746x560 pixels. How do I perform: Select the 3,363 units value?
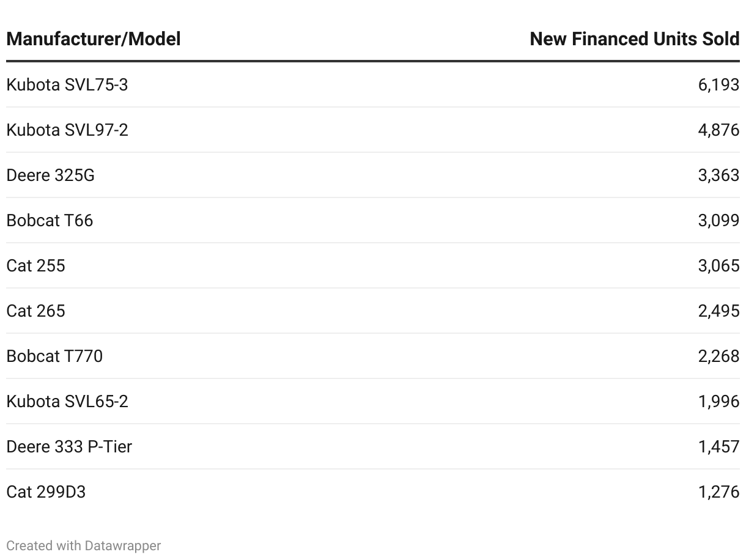[718, 175]
